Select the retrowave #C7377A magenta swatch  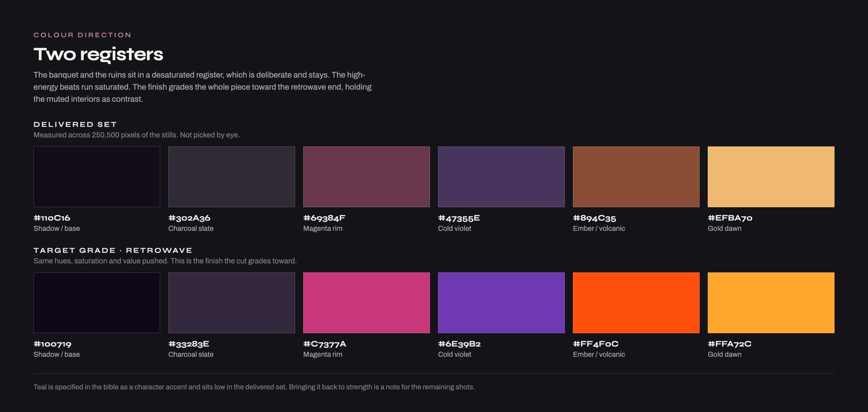pos(366,303)
